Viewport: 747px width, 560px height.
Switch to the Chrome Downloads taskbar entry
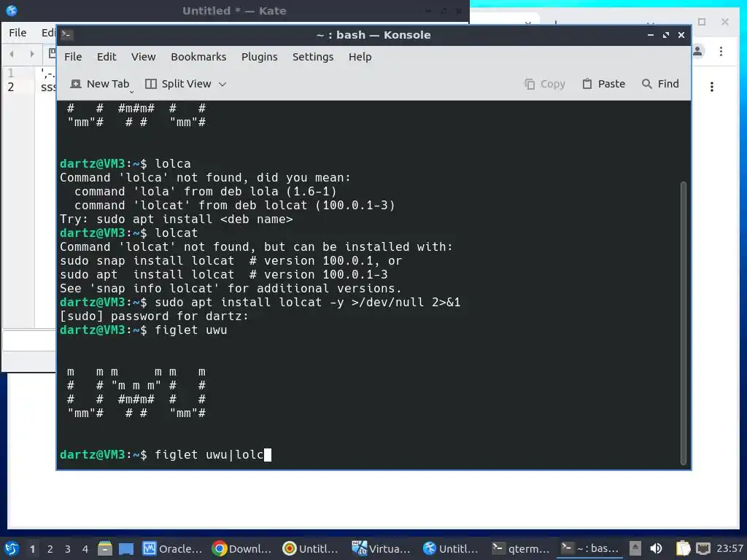coord(241,548)
